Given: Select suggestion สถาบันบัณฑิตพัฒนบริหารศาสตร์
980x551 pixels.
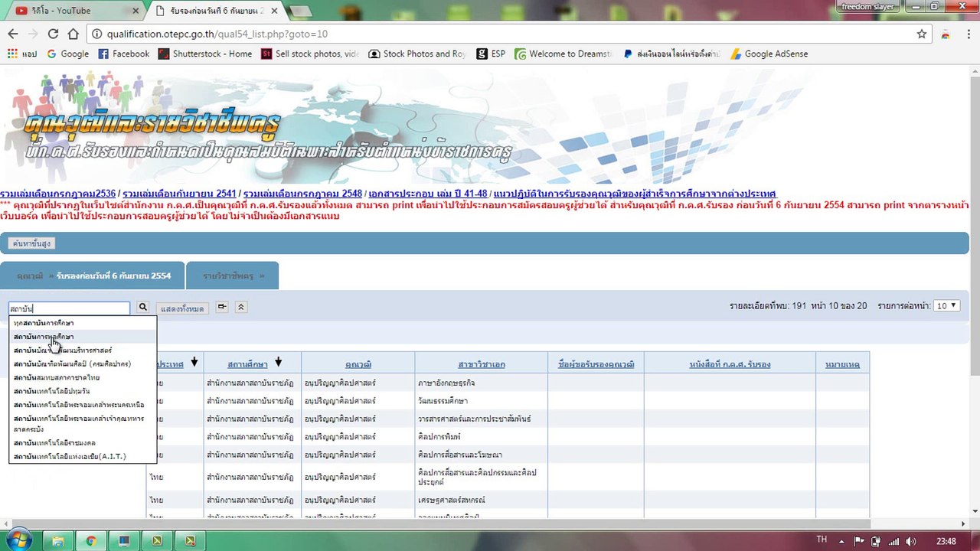Looking at the screenshot, I should pyautogui.click(x=83, y=350).
